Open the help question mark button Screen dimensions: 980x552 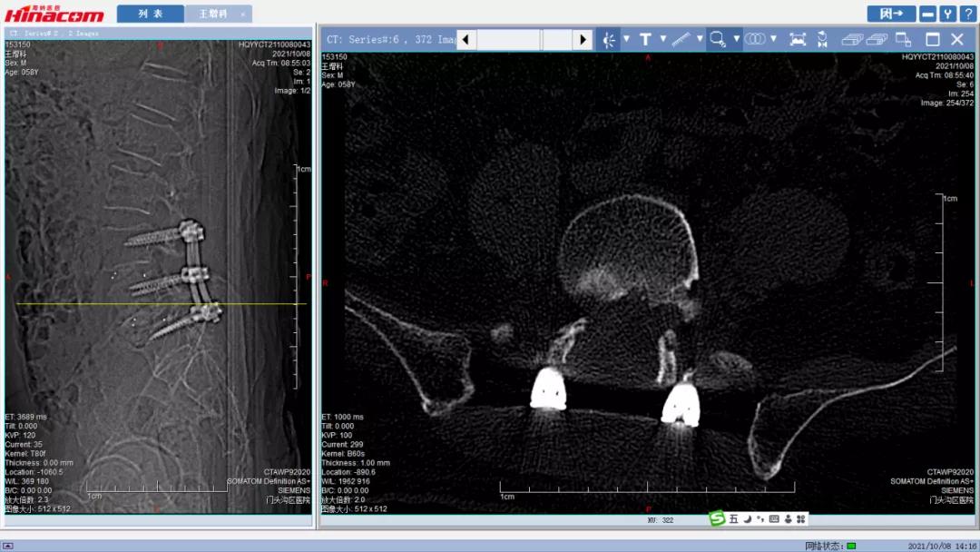pos(968,14)
